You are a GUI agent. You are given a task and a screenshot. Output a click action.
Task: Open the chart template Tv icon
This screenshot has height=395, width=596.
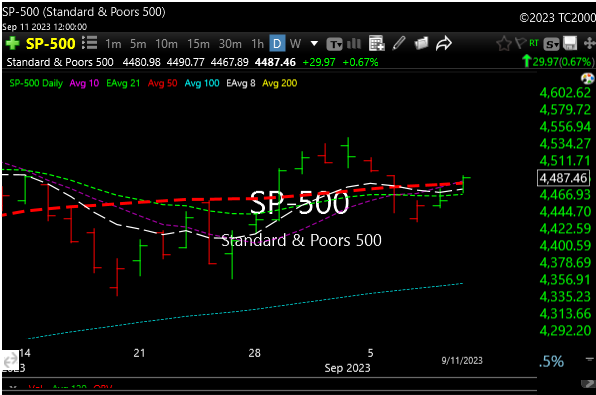click(x=334, y=44)
